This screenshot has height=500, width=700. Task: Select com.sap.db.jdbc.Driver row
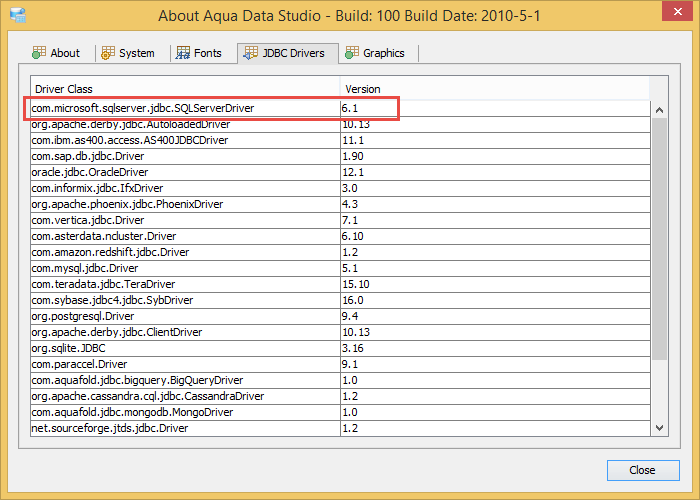pos(340,156)
